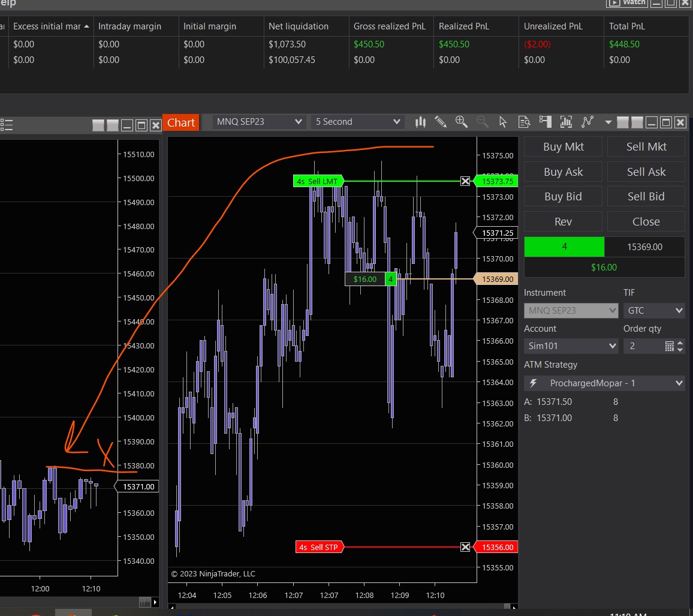Open the GTC time-in-force dropdown
The height and width of the screenshot is (616, 693).
(x=653, y=311)
